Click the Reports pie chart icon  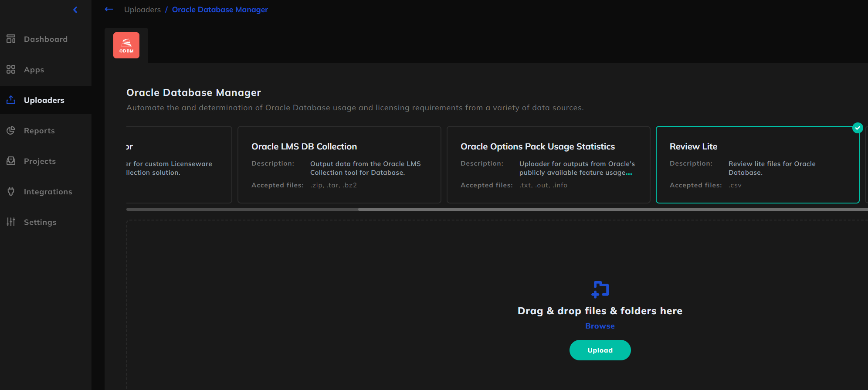11,131
